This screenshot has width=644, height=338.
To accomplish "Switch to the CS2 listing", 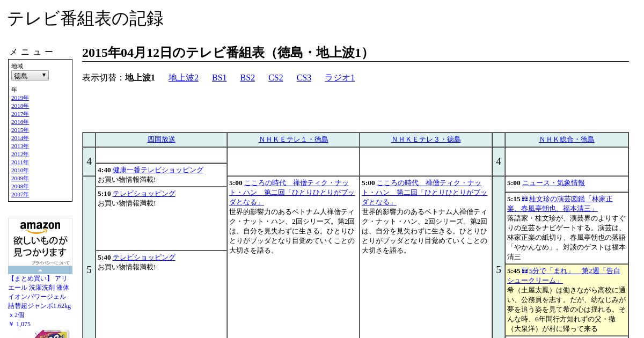I will [x=276, y=78].
